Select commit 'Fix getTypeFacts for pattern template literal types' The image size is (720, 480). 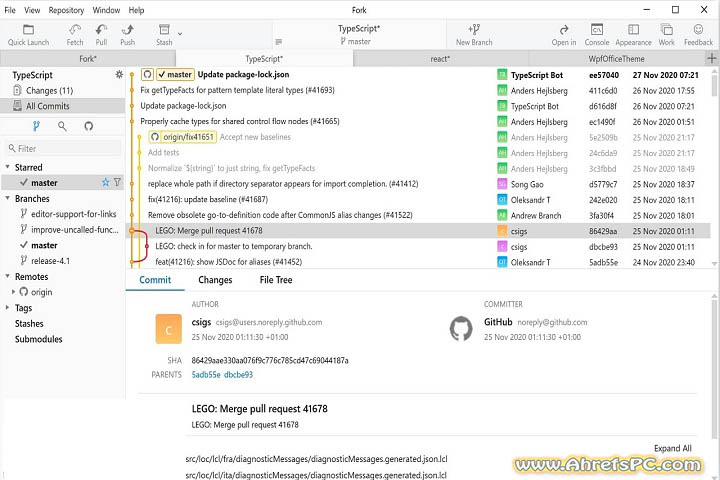click(418, 90)
